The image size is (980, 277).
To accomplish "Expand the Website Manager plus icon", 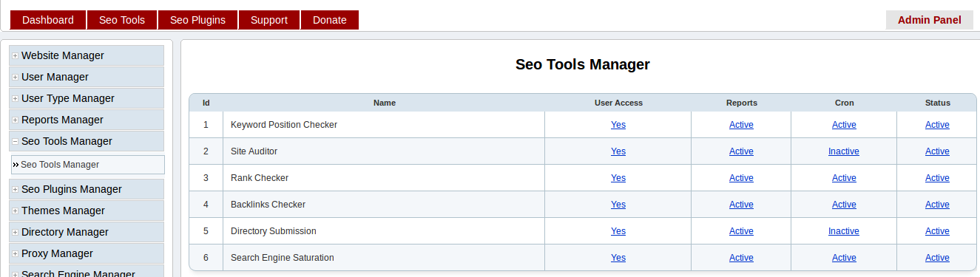I will pos(15,55).
